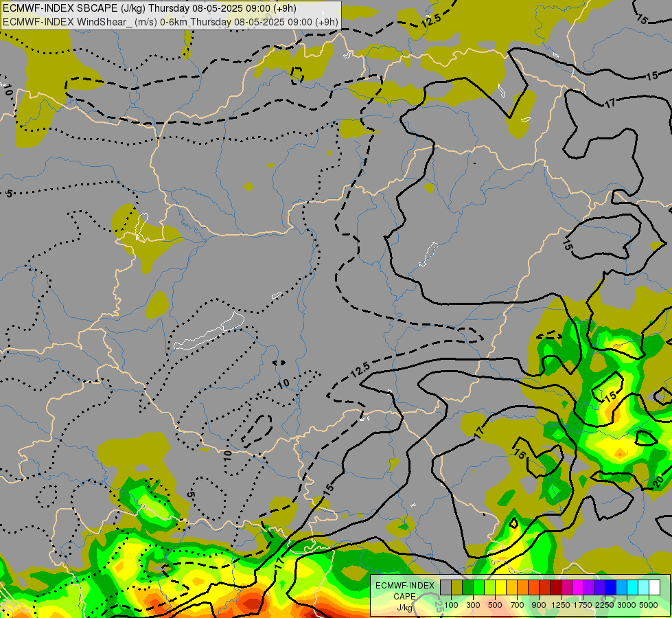Screen dimensions: 672x618
Task: Click the 3000 tick label on legend
Action: click(627, 605)
